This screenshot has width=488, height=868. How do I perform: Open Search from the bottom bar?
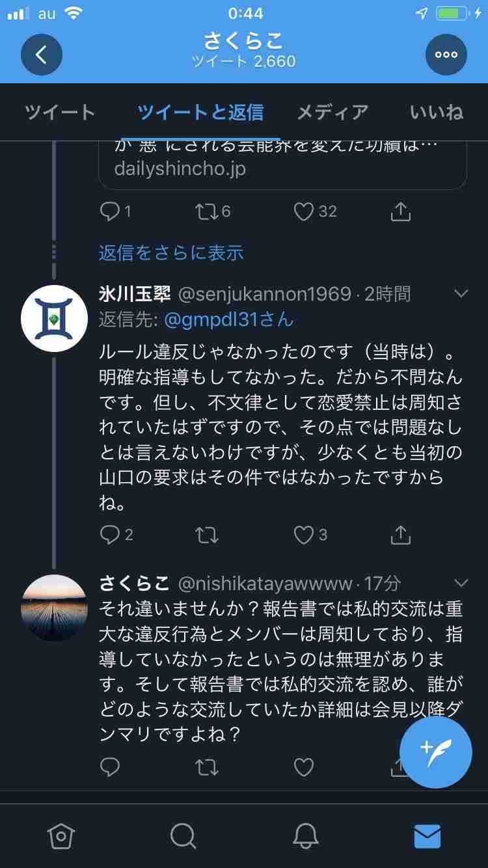[183, 836]
